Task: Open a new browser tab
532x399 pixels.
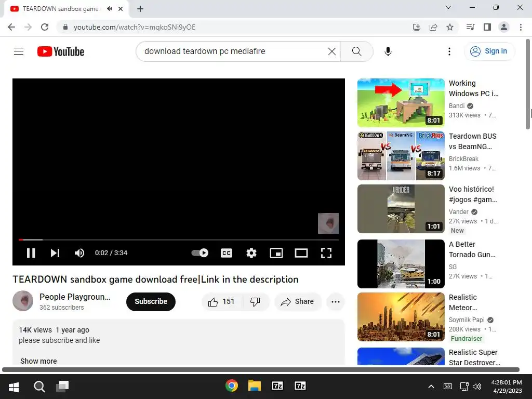Action: click(140, 9)
